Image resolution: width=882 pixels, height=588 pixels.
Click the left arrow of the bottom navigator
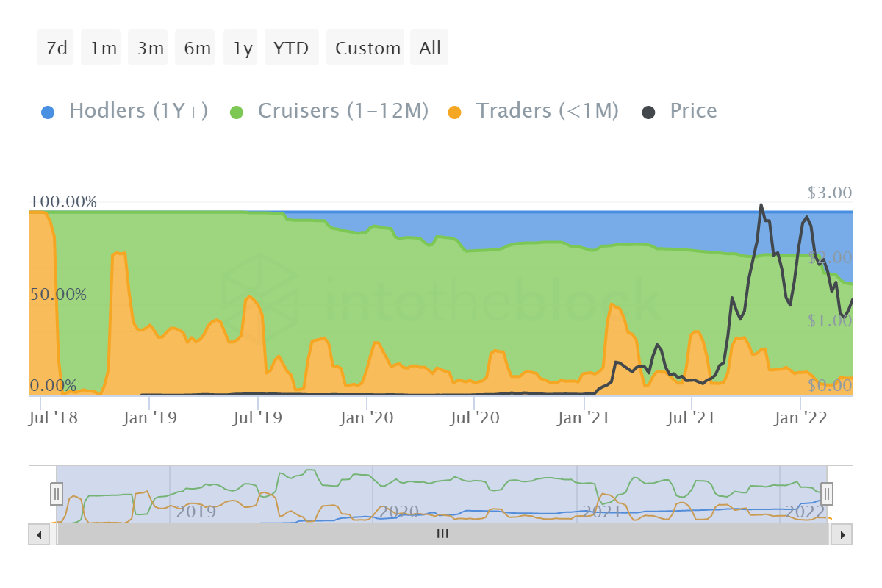(x=39, y=534)
